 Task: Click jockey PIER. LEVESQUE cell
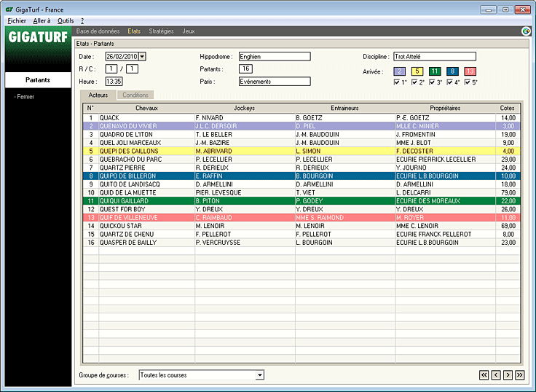245,192
